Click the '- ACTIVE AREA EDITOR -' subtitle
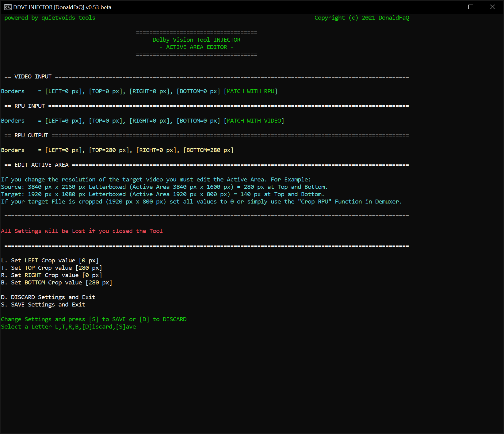 point(197,47)
